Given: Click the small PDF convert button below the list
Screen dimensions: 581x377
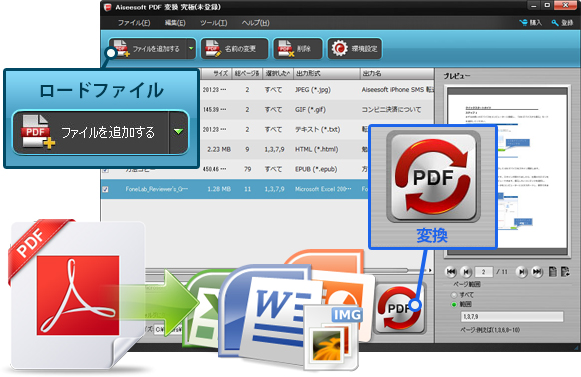Looking at the screenshot, I should pos(399,309).
